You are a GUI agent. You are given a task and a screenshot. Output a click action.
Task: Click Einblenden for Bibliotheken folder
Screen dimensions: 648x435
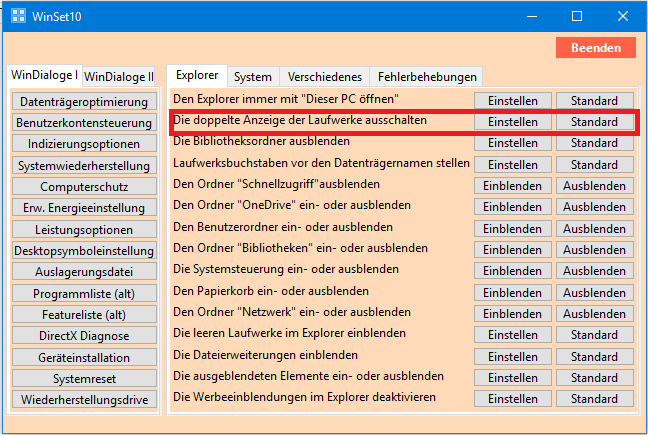[512, 250]
